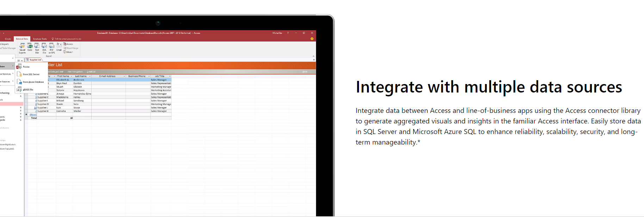Image resolution: width=644 pixels, height=217 pixels.
Task: Choose Access in the import flyout menu
Action: point(31,66)
